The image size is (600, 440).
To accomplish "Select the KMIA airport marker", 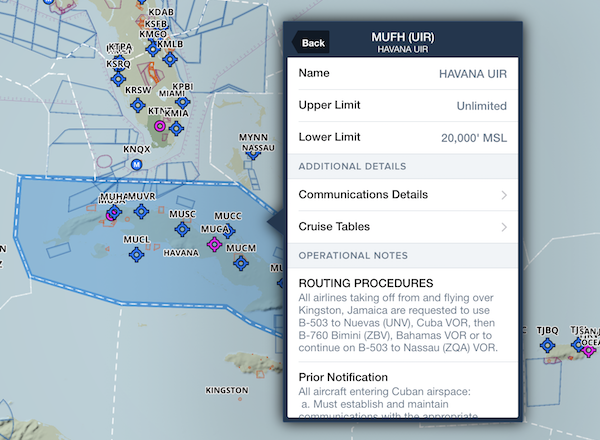I will pyautogui.click(x=177, y=125).
